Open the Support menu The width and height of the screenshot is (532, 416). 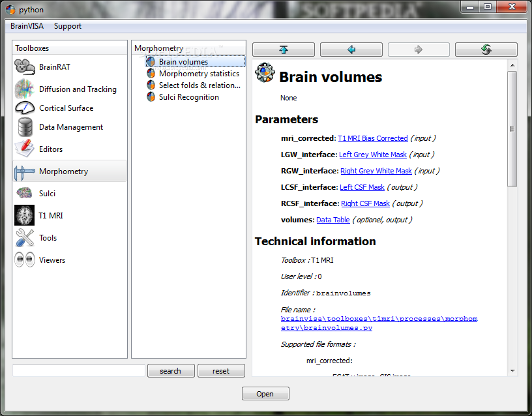point(68,26)
